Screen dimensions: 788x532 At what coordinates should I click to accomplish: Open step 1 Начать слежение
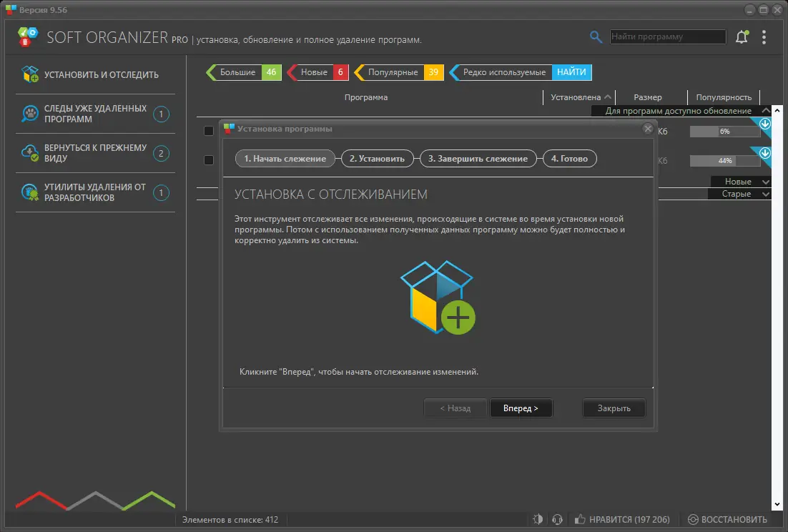pos(285,159)
